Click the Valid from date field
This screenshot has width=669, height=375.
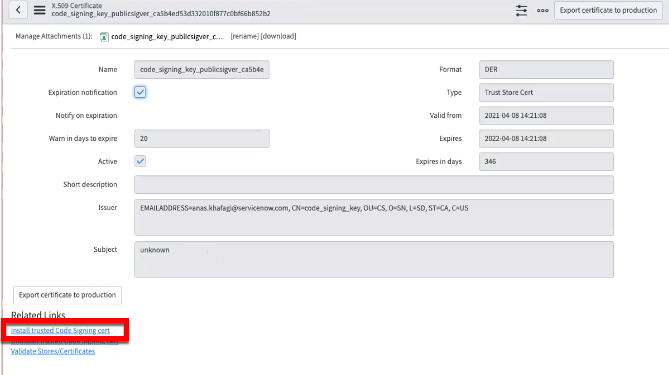click(546, 116)
